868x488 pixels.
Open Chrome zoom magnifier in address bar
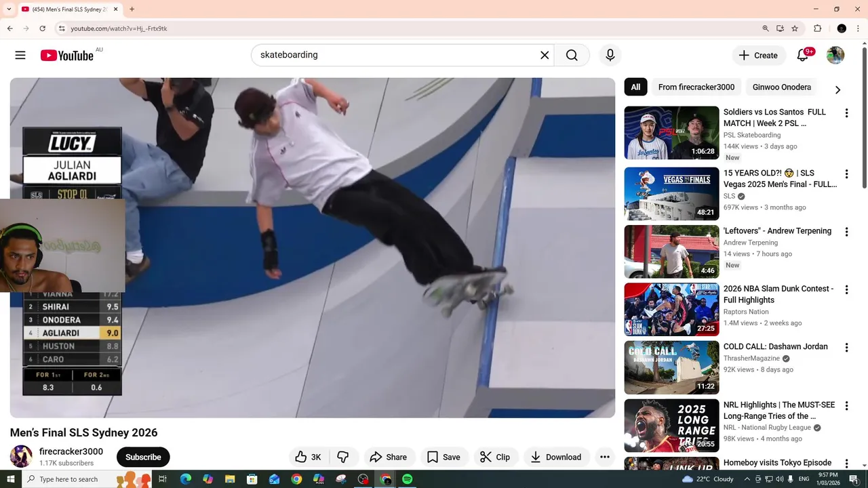(x=766, y=28)
